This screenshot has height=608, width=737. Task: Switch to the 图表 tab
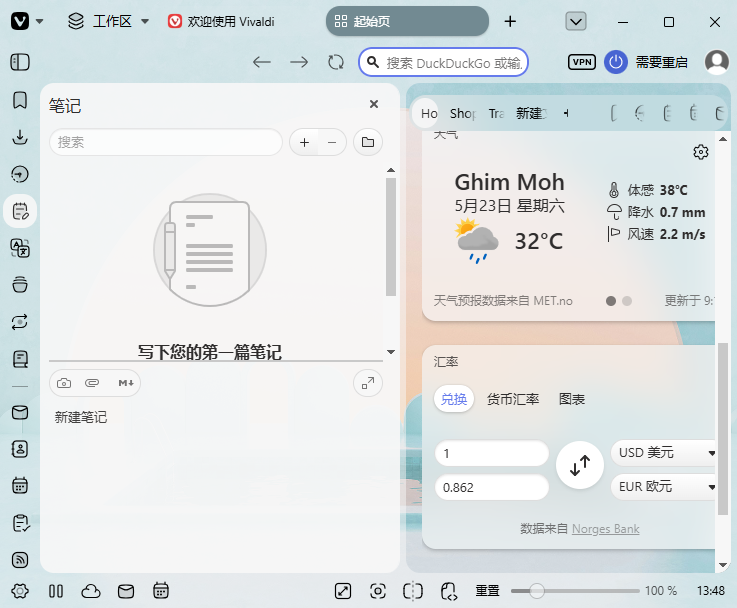click(572, 399)
